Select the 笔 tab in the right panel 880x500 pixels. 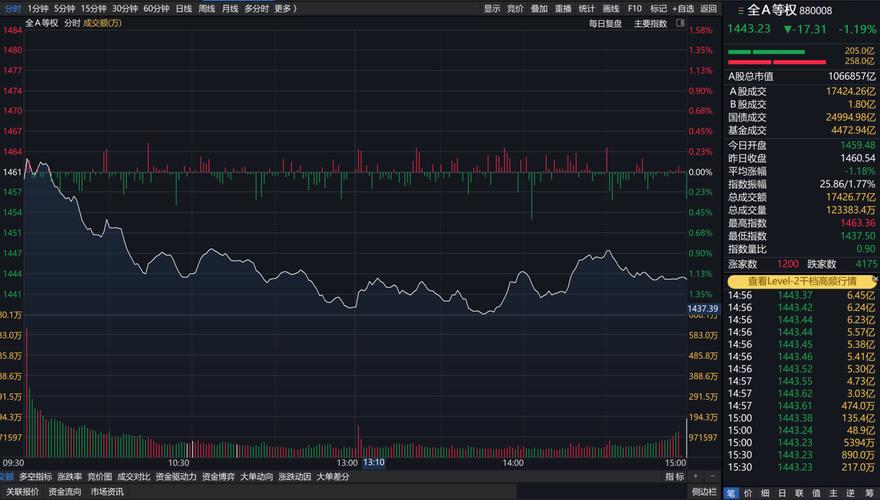coord(731,493)
